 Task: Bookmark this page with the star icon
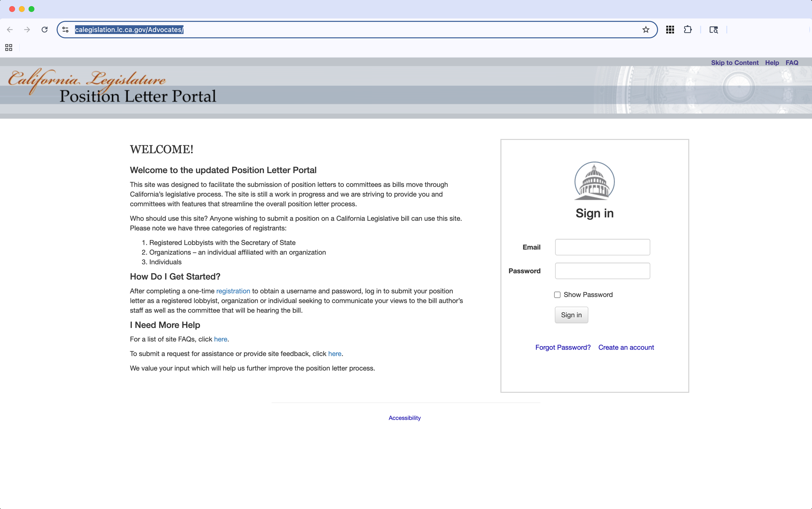[645, 30]
